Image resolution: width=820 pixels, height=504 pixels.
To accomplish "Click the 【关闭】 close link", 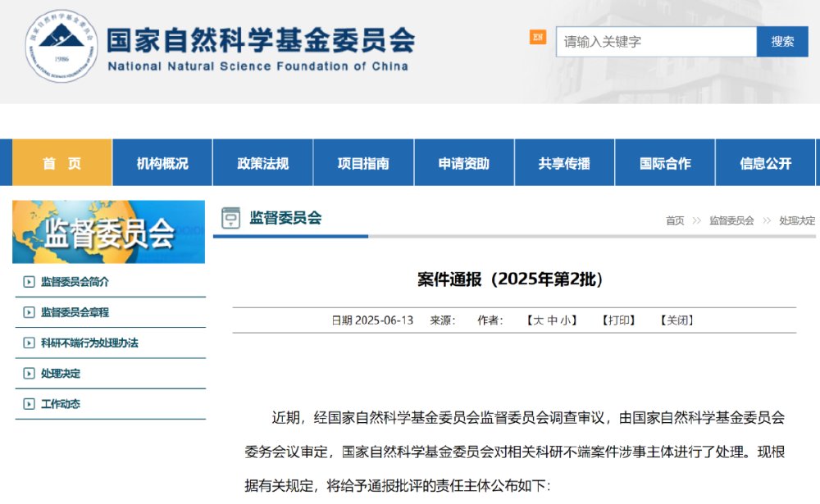I will [676, 320].
